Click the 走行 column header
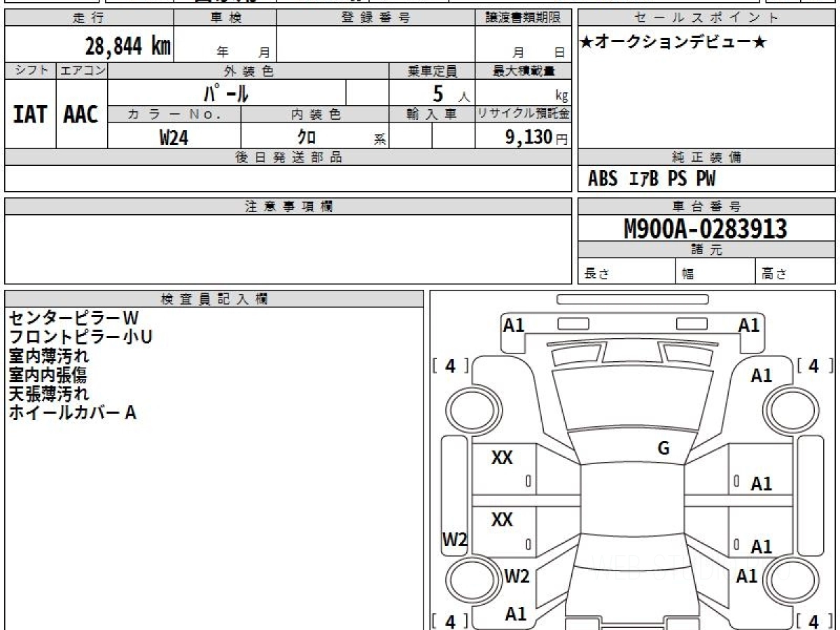840x630 pixels. 89,18
